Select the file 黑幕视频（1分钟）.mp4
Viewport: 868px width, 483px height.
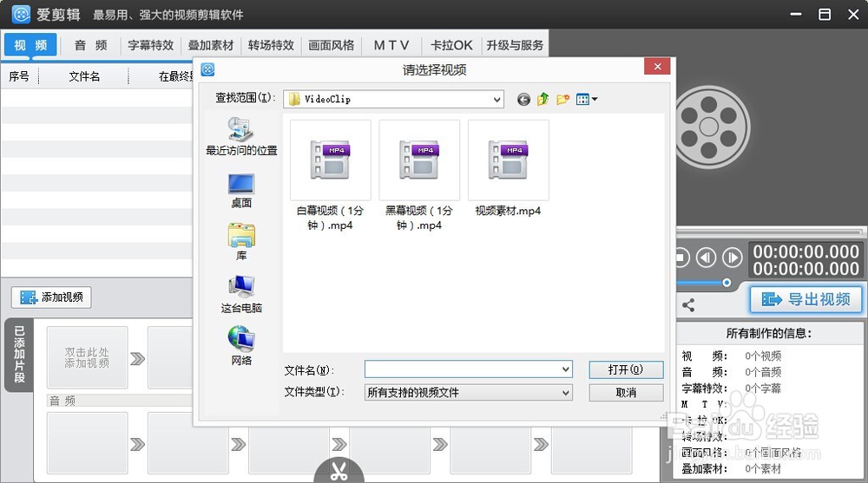(x=419, y=176)
